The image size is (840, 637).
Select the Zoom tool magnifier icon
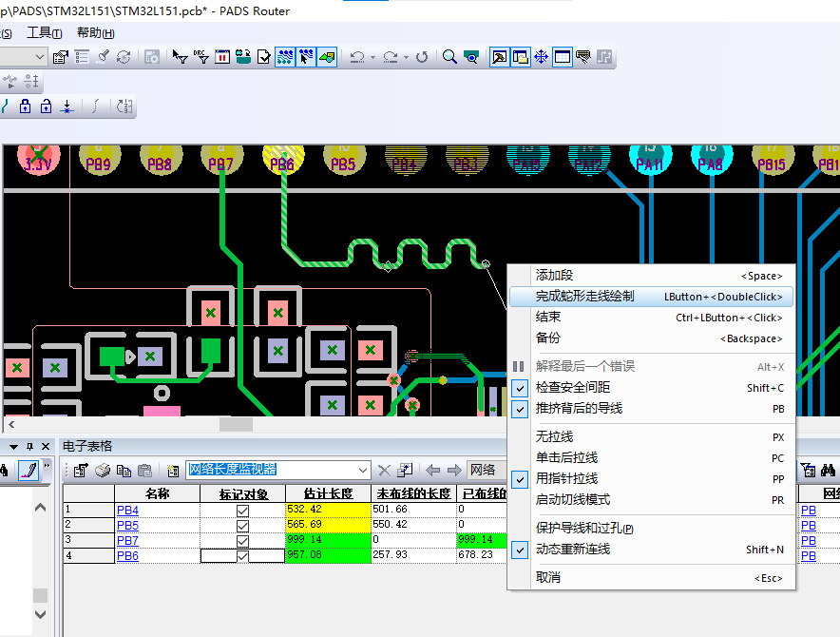pos(449,56)
